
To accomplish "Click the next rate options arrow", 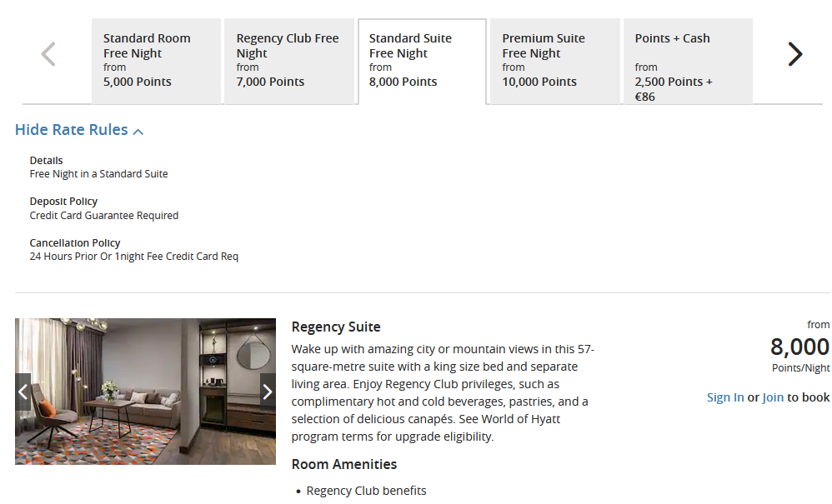I will click(x=794, y=55).
